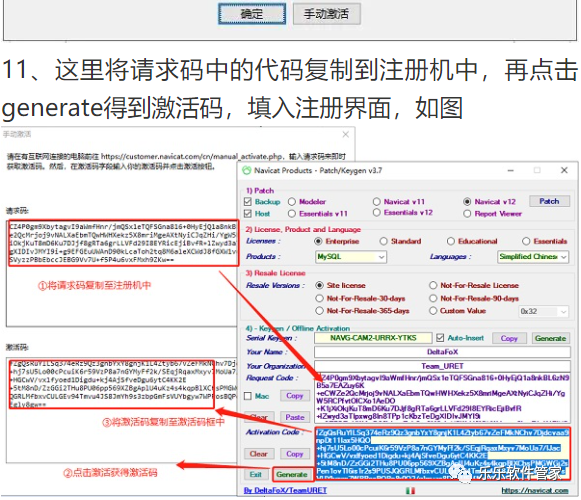Click the Paste button

point(295,417)
